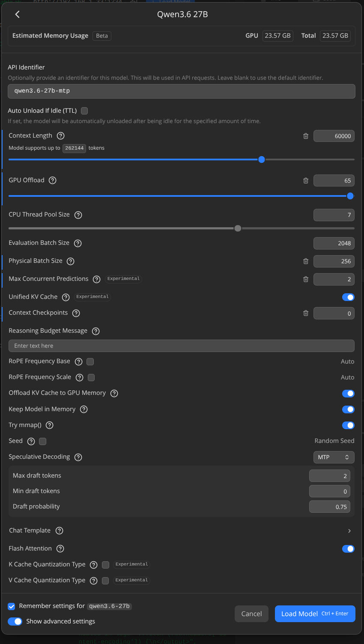
Task: Check the V Cache Quantization Type checkbox
Action: 105,581
